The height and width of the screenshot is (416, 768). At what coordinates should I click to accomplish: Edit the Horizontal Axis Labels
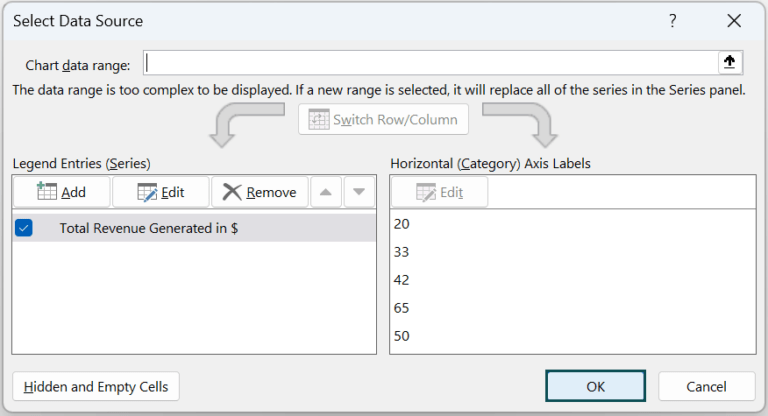pos(439,192)
